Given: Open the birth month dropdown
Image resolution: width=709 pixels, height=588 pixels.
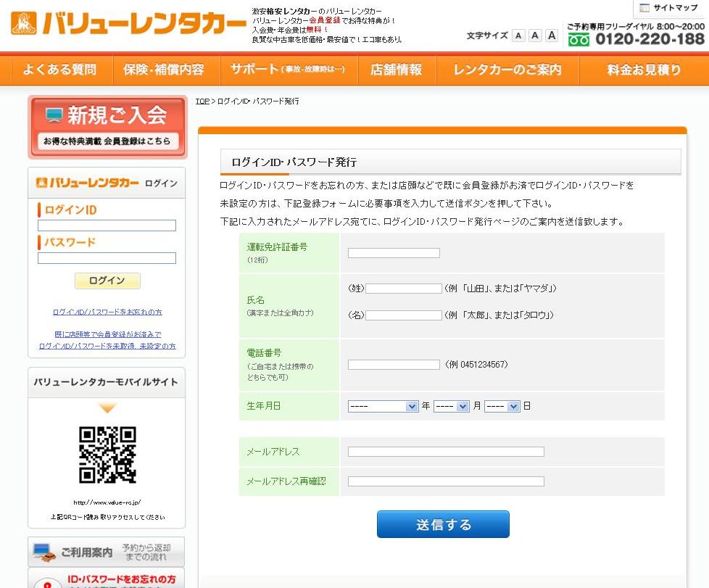Looking at the screenshot, I should tap(451, 406).
